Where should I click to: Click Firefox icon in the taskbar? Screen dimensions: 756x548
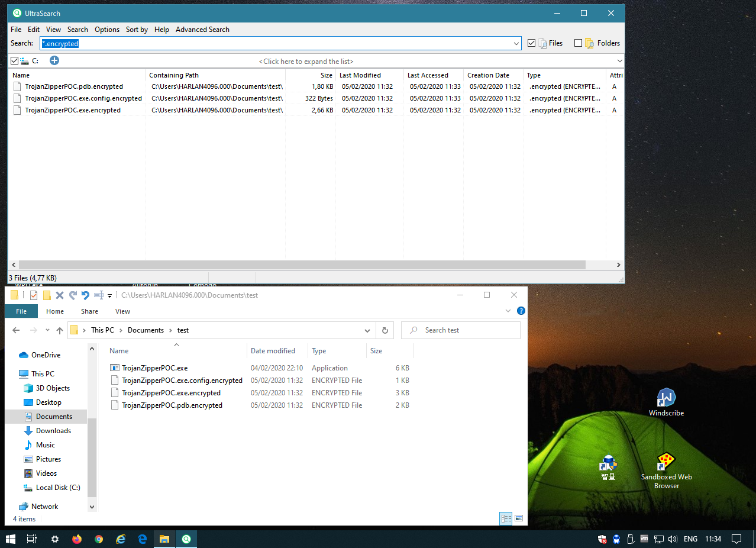(77, 539)
